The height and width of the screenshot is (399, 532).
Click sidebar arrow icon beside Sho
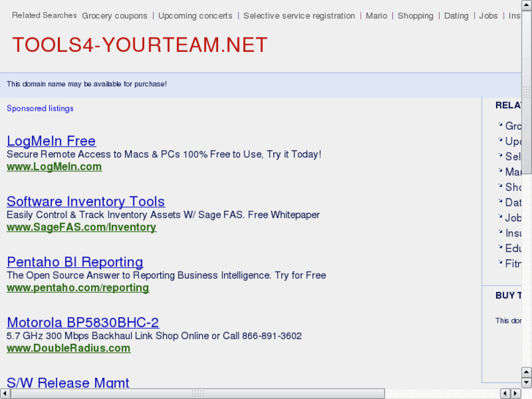coord(500,186)
